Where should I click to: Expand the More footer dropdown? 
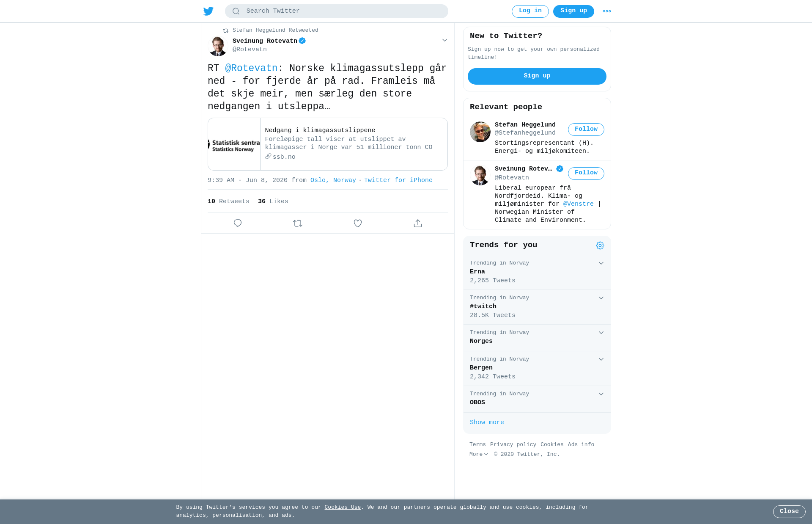pyautogui.click(x=479, y=454)
